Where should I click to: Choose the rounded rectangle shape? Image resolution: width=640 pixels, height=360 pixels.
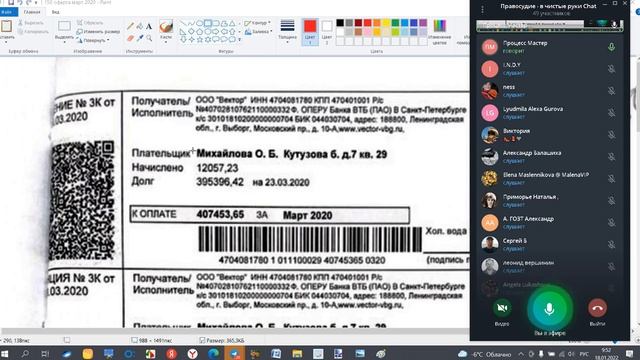click(216, 23)
